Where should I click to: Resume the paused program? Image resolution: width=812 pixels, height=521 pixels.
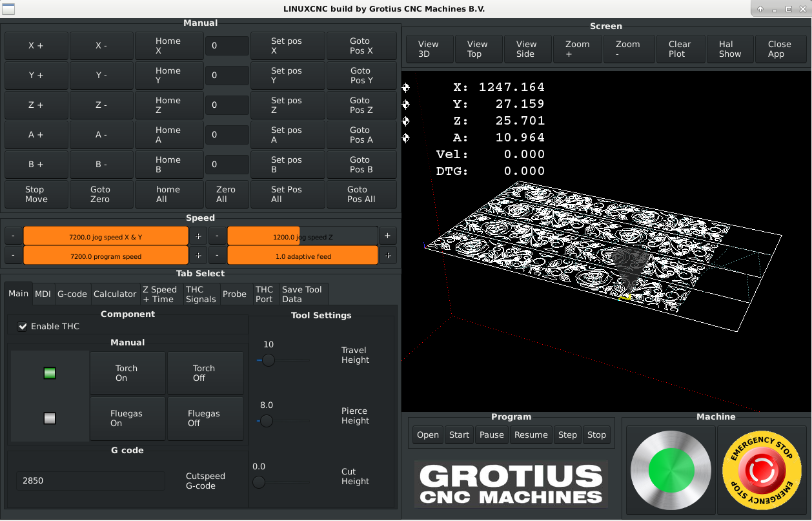pos(531,435)
